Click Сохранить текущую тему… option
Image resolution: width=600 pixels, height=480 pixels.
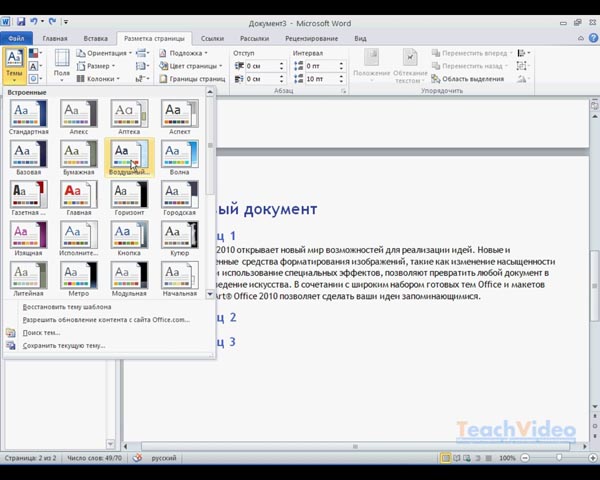point(63,346)
